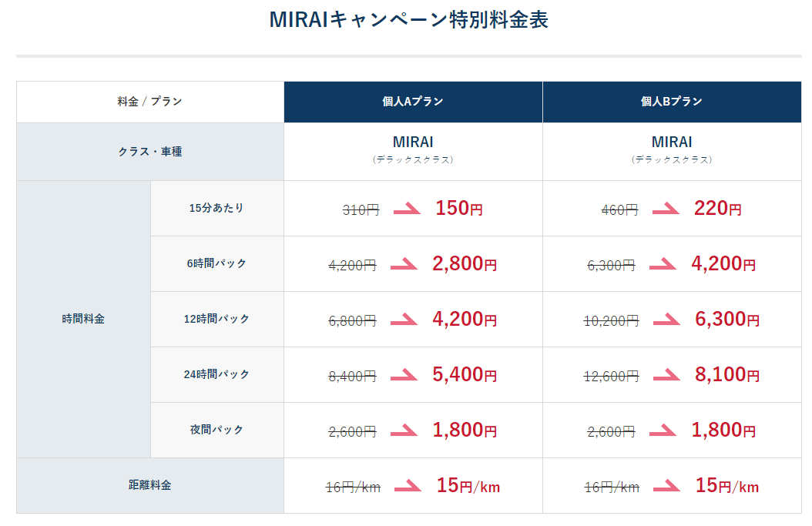The width and height of the screenshot is (812, 526).
Task: Click the struck-through 8,400円 price
Action: [x=352, y=376]
